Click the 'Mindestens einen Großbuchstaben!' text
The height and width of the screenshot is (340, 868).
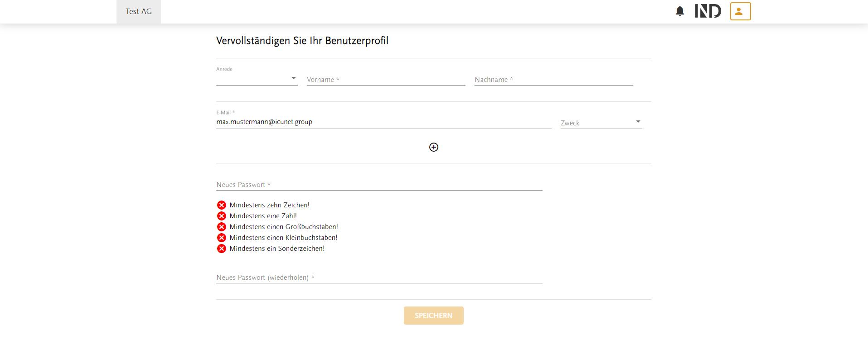284,227
